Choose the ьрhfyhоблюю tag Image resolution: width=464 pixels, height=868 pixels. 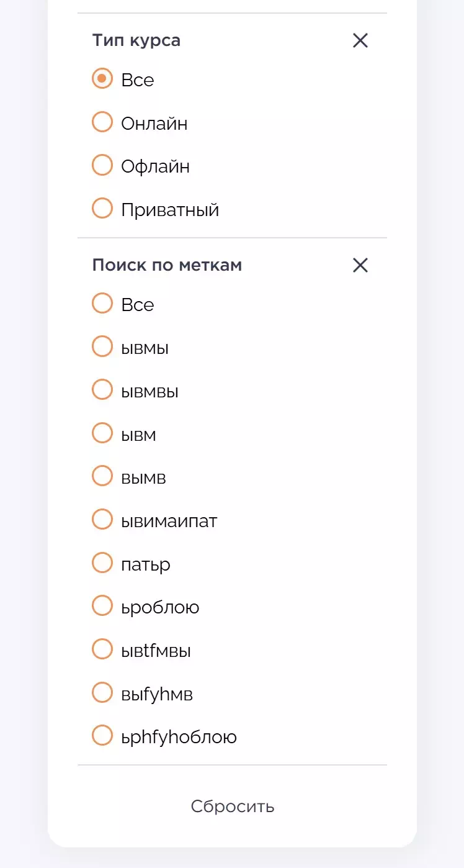coord(102,736)
